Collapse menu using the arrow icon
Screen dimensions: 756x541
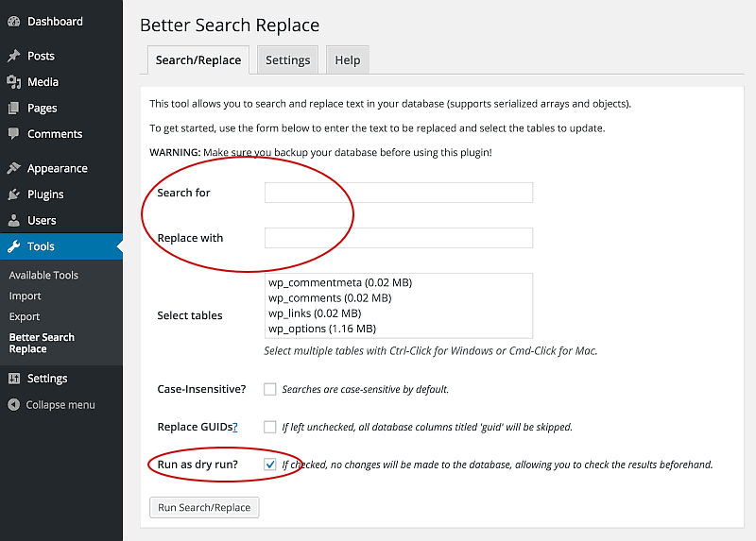point(13,405)
